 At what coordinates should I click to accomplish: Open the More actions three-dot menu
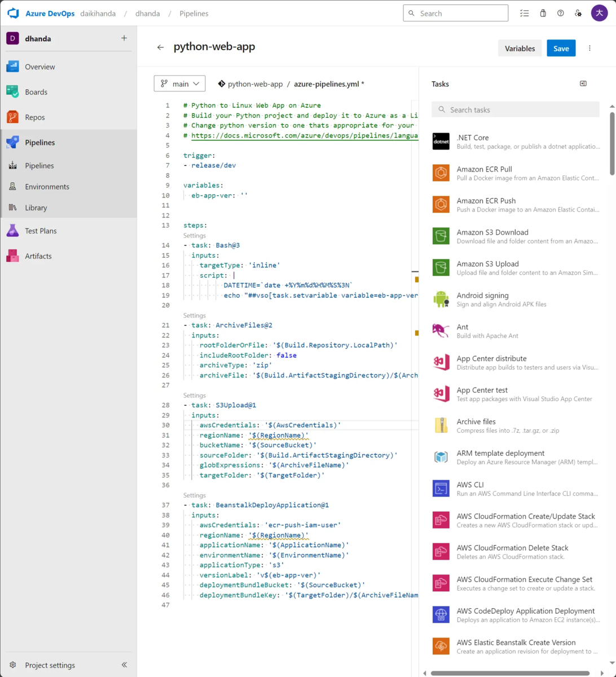coord(590,49)
